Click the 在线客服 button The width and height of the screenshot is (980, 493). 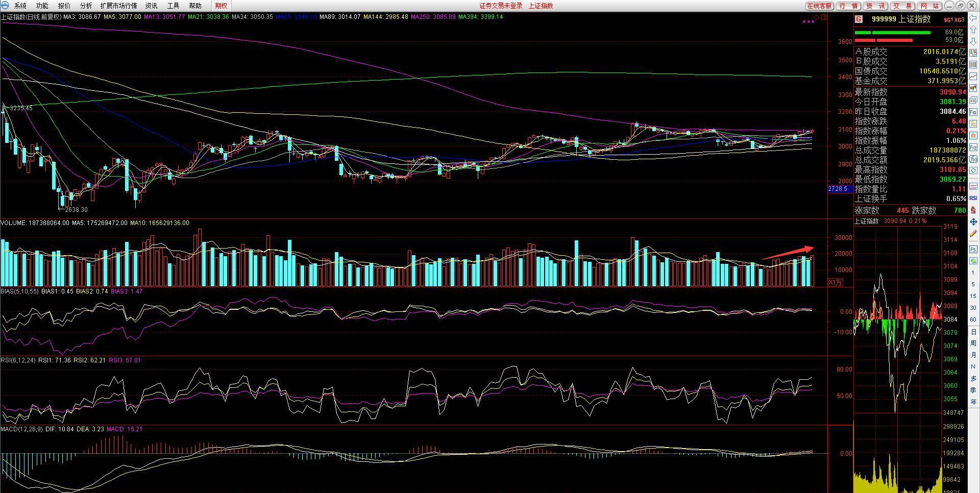819,6
